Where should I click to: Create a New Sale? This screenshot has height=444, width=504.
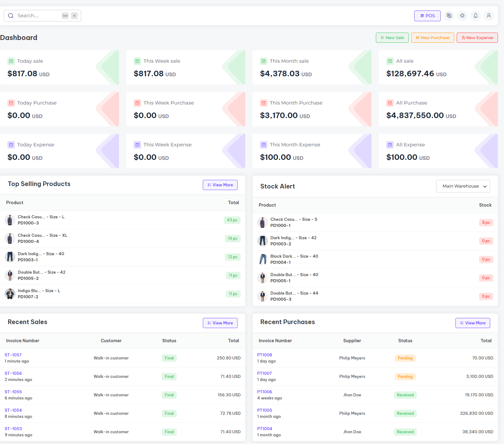pyautogui.click(x=392, y=38)
